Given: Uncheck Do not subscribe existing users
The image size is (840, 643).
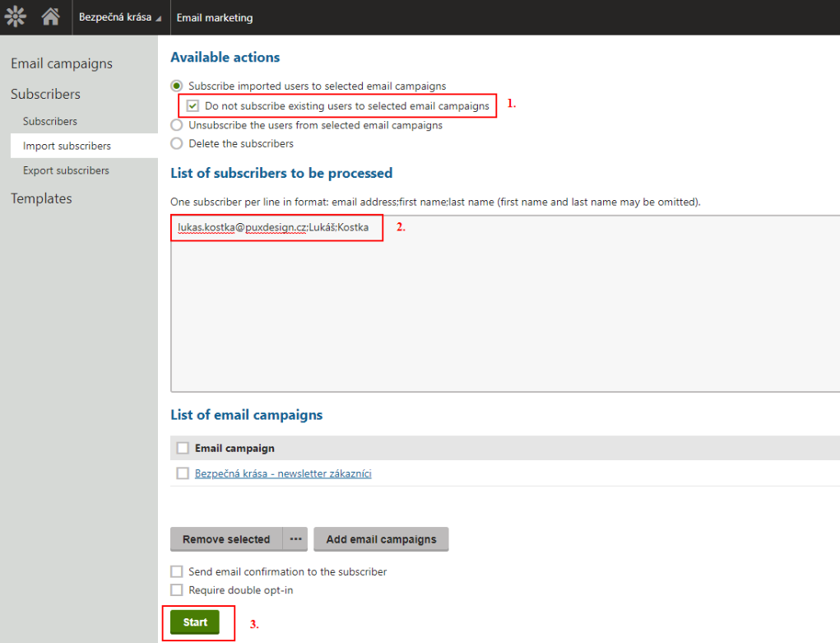Looking at the screenshot, I should [x=193, y=106].
